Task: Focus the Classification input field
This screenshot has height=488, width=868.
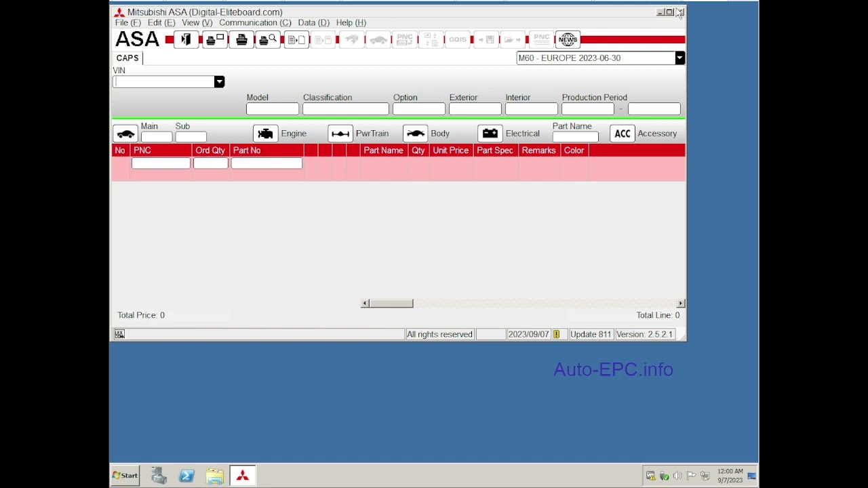Action: click(x=346, y=109)
